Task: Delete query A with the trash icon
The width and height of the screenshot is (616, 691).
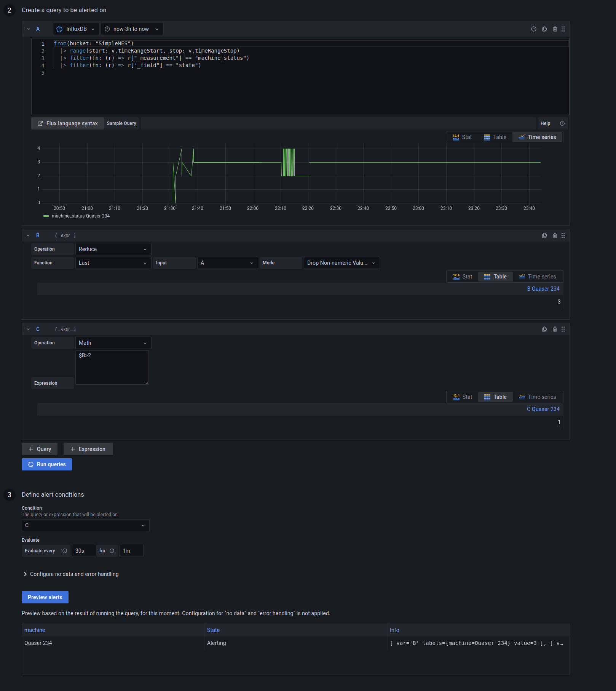Action: [555, 29]
